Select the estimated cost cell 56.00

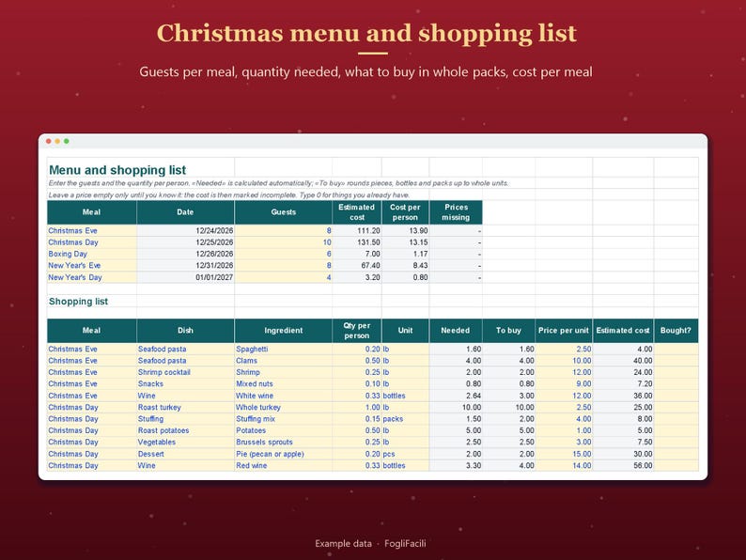[x=623, y=465]
